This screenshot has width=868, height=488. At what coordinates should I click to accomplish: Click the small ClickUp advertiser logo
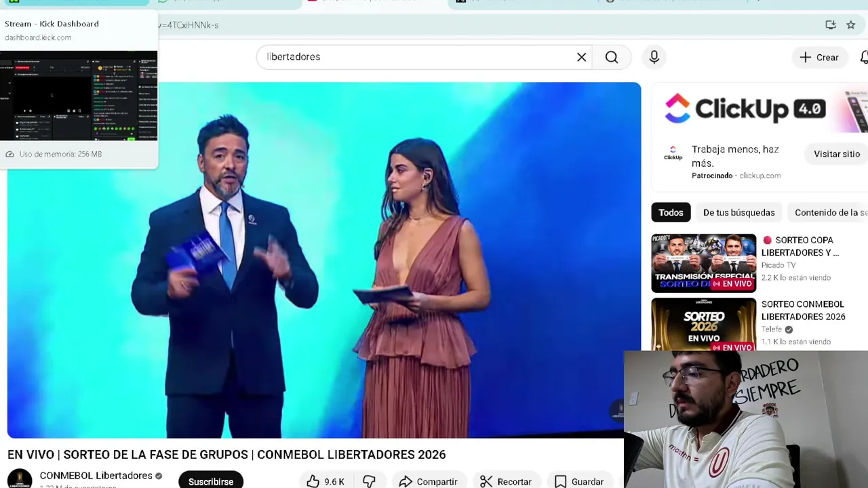click(x=673, y=154)
